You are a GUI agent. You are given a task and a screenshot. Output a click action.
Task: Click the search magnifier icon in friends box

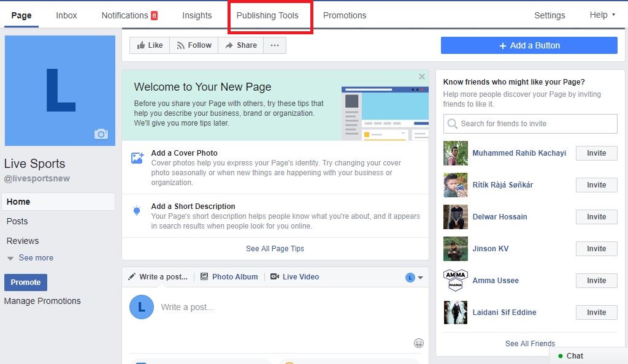(452, 124)
